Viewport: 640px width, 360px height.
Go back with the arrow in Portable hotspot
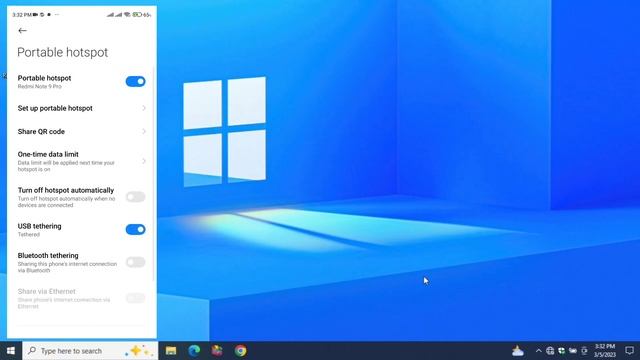22,31
